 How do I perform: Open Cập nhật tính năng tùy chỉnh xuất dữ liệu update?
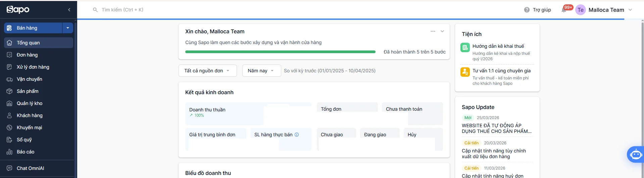tap(494, 153)
